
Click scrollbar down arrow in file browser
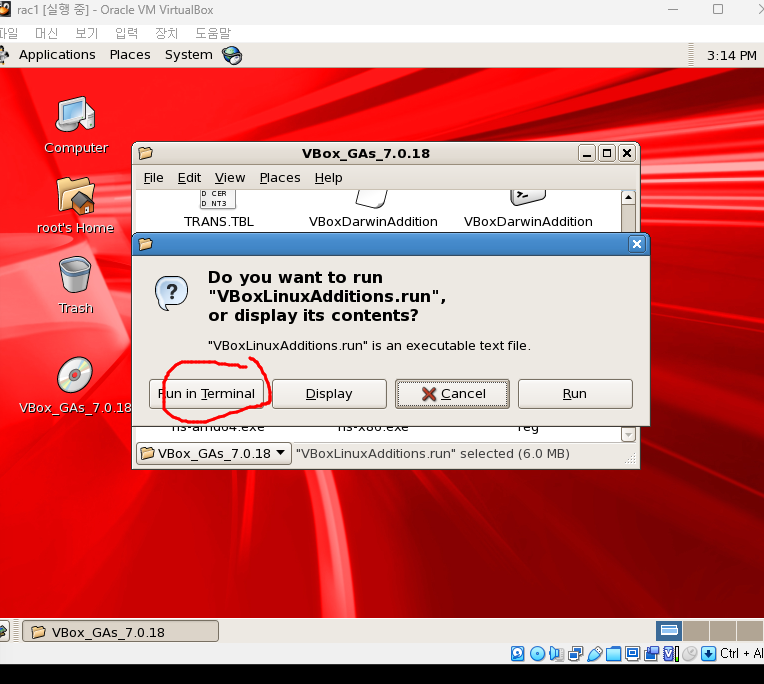[x=628, y=434]
